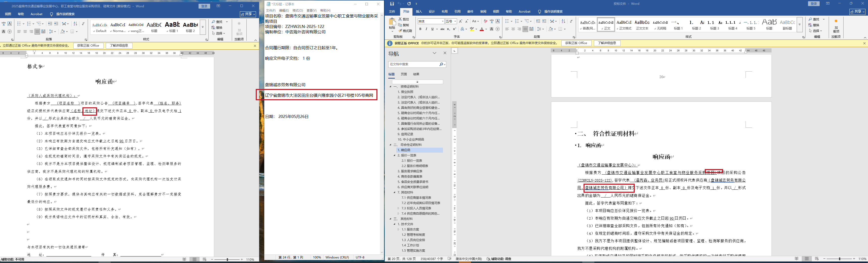Click 获取正版 Office in 投标文件 Word
Viewport: 868px width, 263px height.
pyautogui.click(x=576, y=43)
